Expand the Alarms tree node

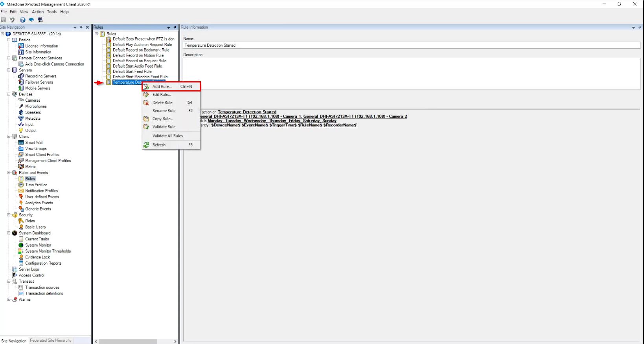click(9, 300)
